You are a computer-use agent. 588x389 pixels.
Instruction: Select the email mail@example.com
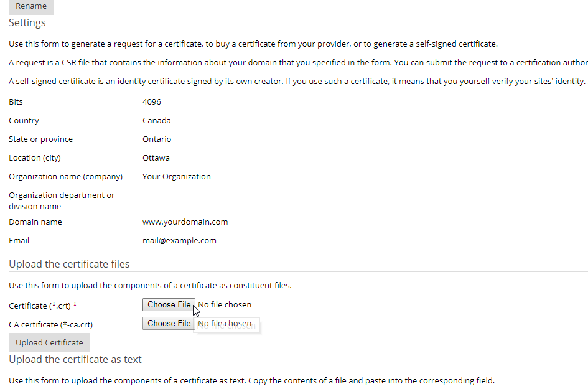point(179,241)
